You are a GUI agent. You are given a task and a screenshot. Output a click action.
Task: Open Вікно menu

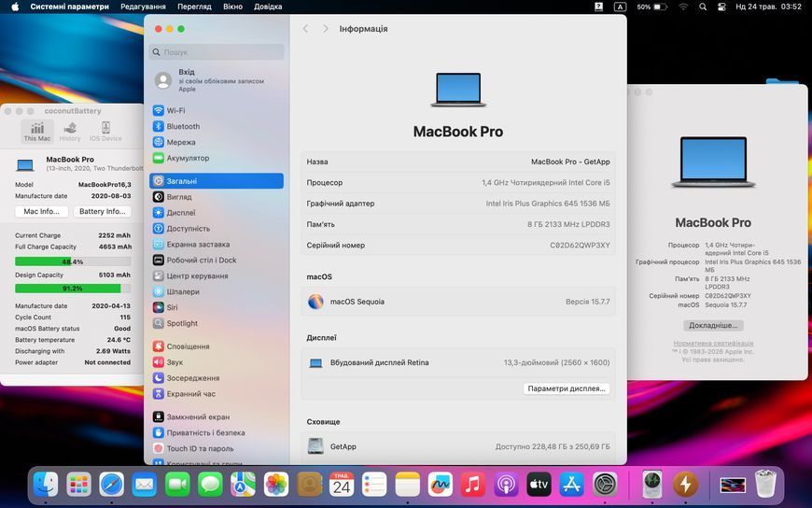point(232,7)
